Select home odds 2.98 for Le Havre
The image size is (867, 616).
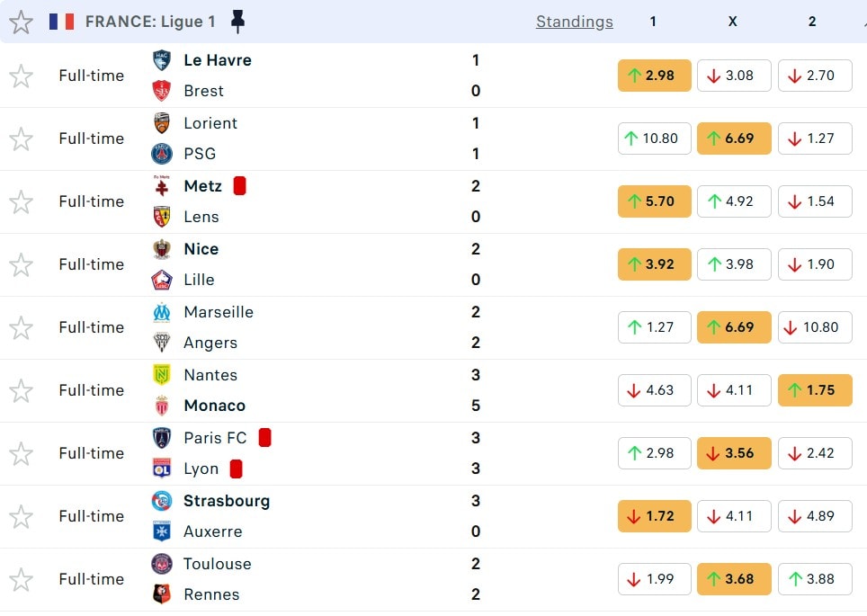tap(654, 76)
